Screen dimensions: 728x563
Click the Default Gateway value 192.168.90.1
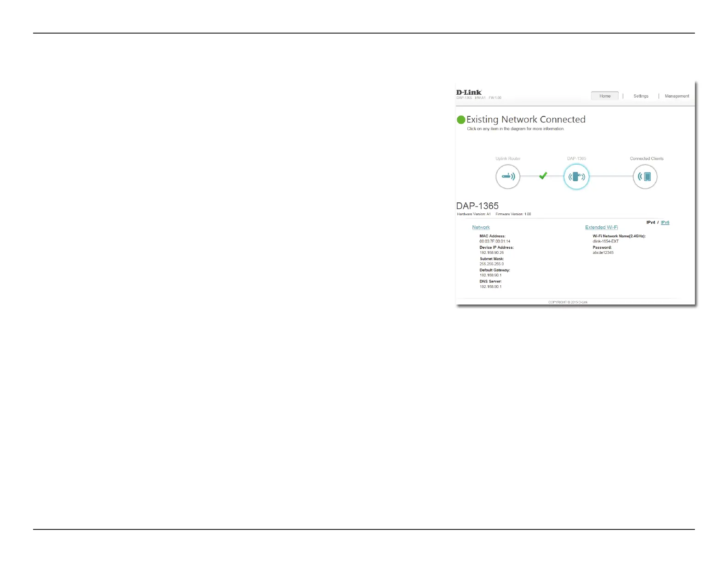[x=490, y=275]
